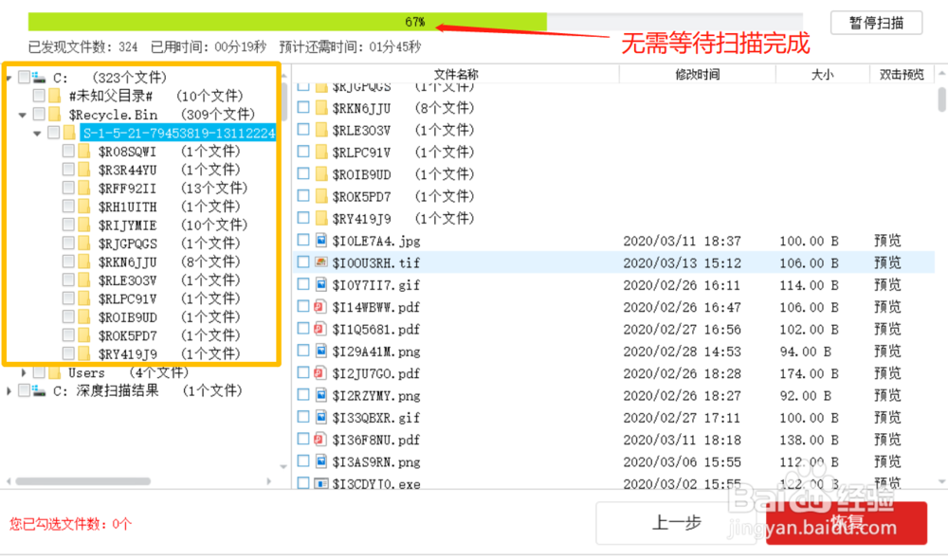
Task: Collapse the C: drive tree node
Action: 8,78
